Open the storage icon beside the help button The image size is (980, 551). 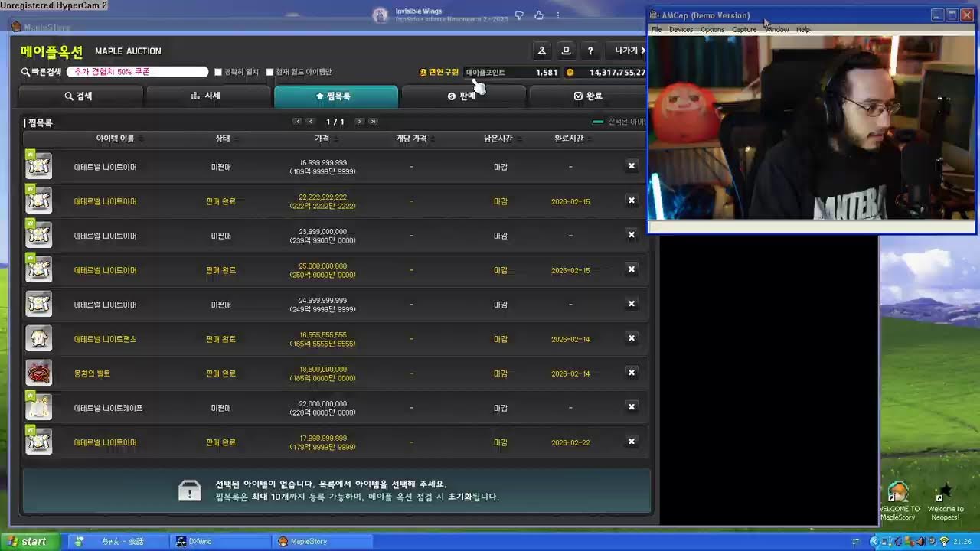pyautogui.click(x=566, y=51)
